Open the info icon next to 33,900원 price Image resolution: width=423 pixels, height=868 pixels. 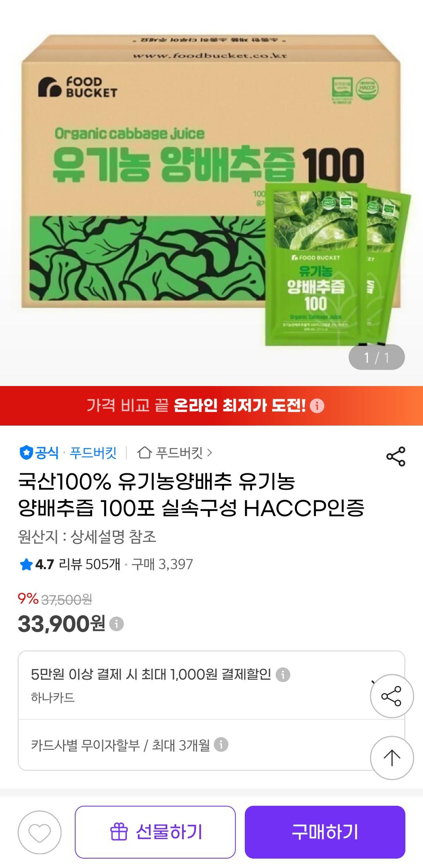pyautogui.click(x=116, y=623)
